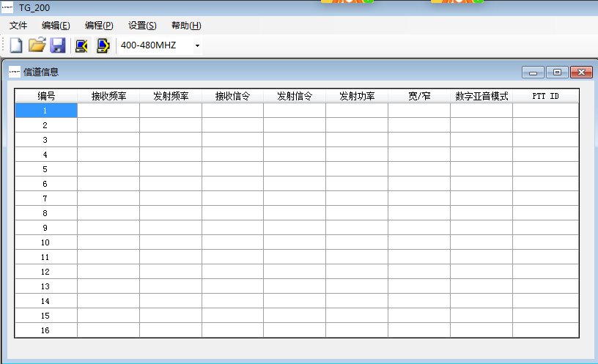Click the New file toolbar icon
Screen dimensions: 598x364
pos(16,45)
